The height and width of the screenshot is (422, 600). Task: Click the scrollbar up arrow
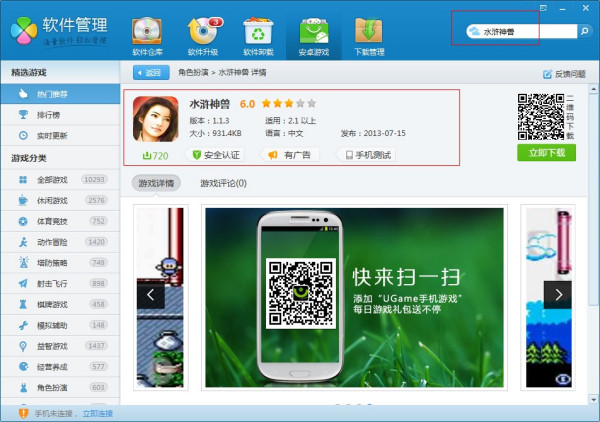point(593,89)
